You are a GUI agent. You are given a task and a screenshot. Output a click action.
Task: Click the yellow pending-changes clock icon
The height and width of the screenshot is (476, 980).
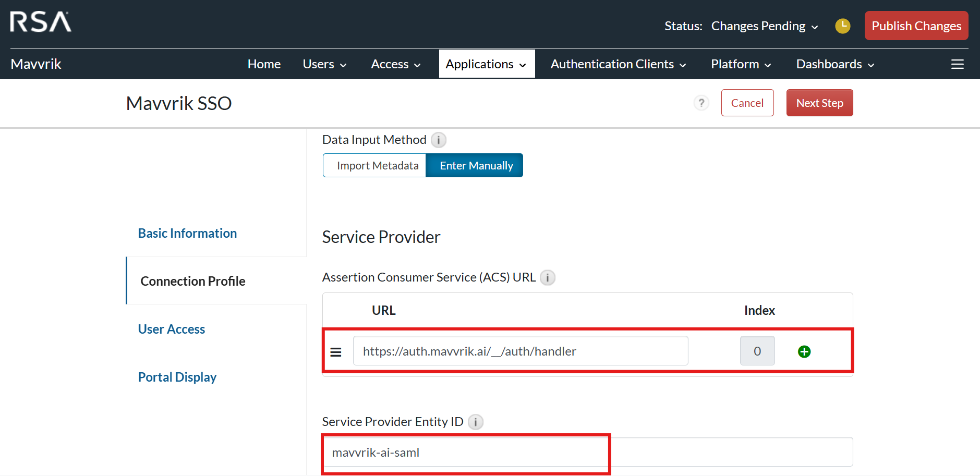pyautogui.click(x=842, y=26)
